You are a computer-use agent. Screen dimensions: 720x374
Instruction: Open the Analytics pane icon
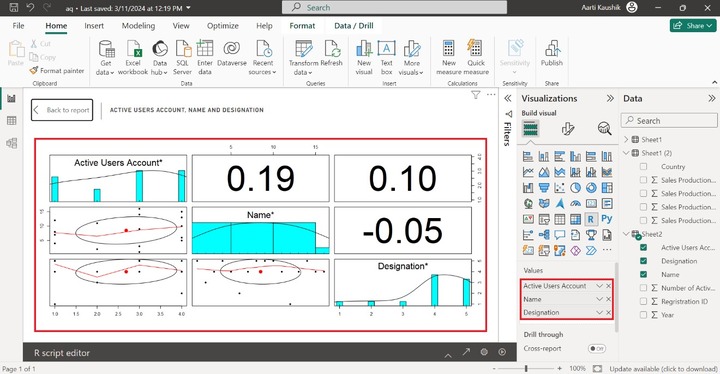pos(604,129)
